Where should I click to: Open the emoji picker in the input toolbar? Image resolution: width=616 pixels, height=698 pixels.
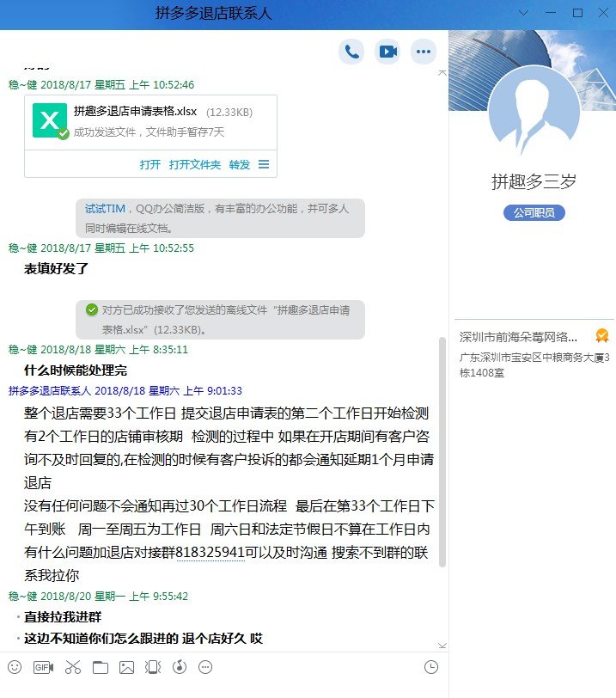(x=15, y=667)
